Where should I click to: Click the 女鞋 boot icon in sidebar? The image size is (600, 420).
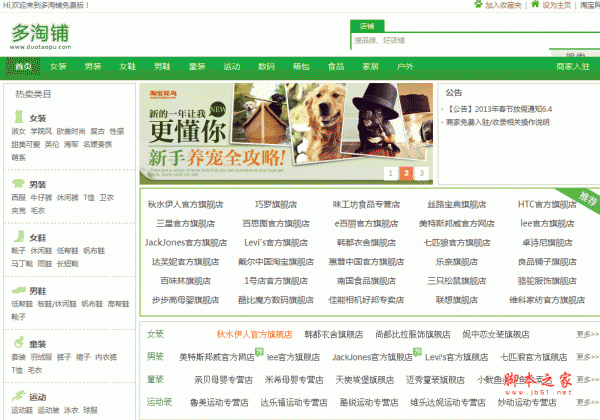(x=18, y=236)
